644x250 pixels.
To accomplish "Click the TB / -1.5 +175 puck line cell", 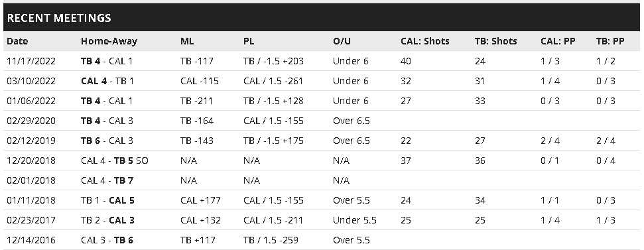I will point(273,141).
